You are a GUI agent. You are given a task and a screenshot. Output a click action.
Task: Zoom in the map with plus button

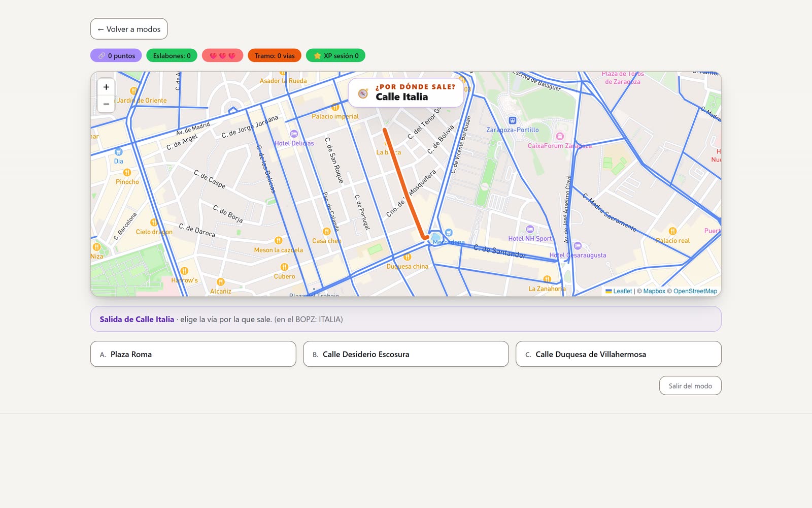[106, 87]
